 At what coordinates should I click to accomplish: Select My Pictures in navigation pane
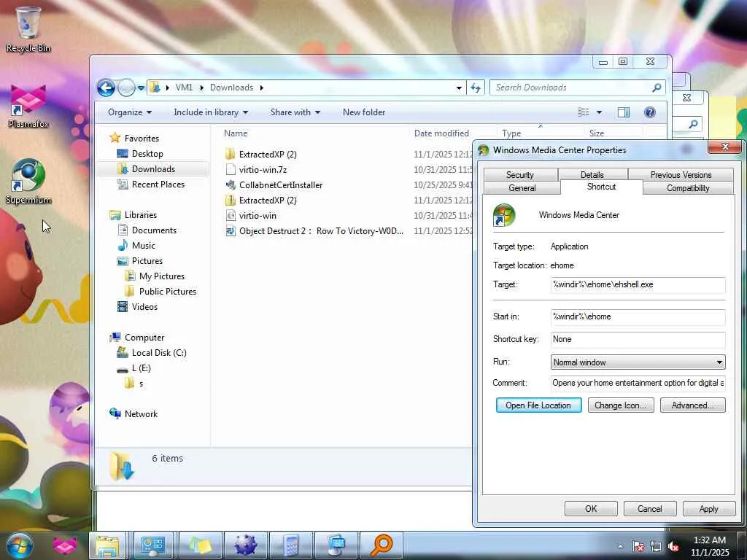pyautogui.click(x=161, y=276)
